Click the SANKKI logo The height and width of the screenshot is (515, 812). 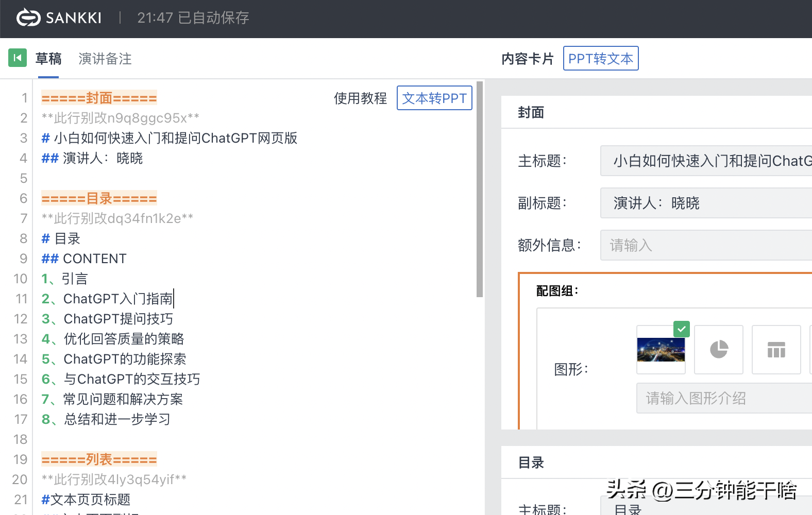coord(59,18)
